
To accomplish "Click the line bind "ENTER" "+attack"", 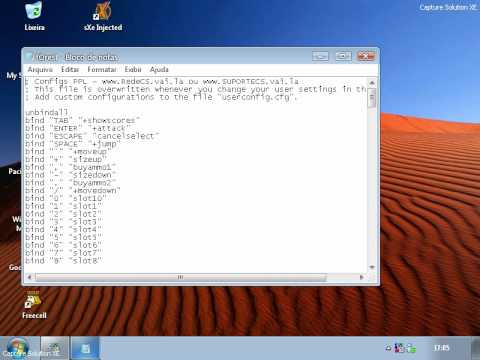I will pyautogui.click(x=78, y=128).
